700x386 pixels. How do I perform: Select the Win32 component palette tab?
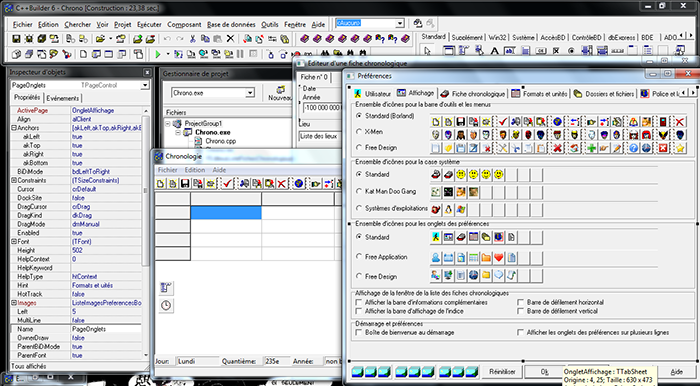(497, 37)
